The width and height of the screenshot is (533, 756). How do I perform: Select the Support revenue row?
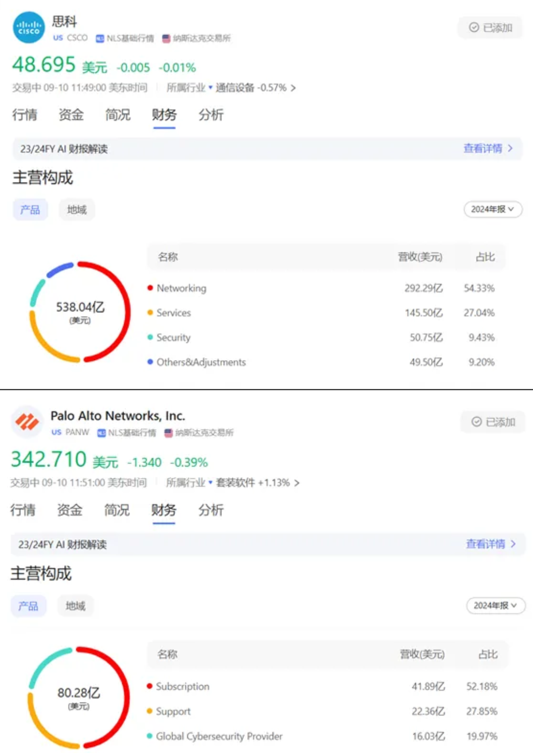coord(327,711)
